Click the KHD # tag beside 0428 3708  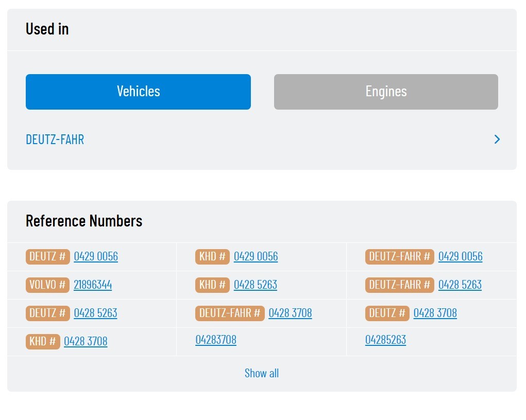(x=43, y=342)
